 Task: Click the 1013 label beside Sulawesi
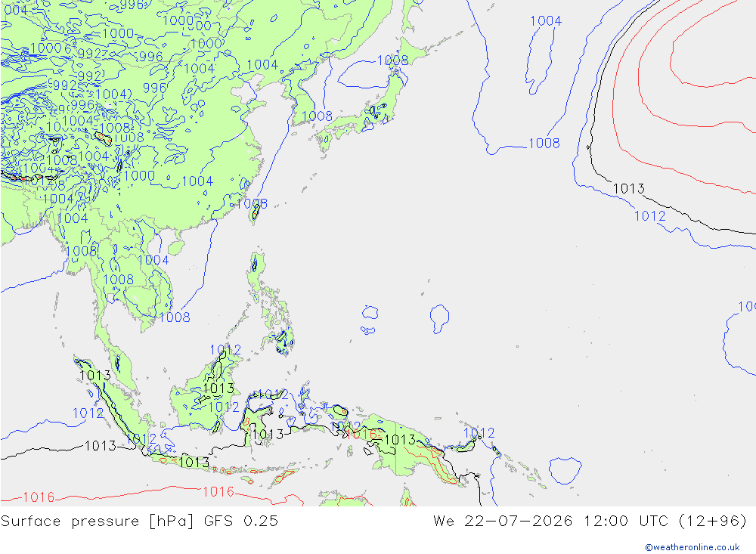coord(268,435)
